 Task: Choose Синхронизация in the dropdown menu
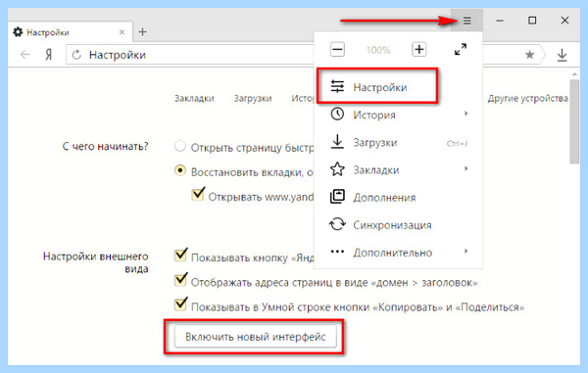(x=398, y=224)
